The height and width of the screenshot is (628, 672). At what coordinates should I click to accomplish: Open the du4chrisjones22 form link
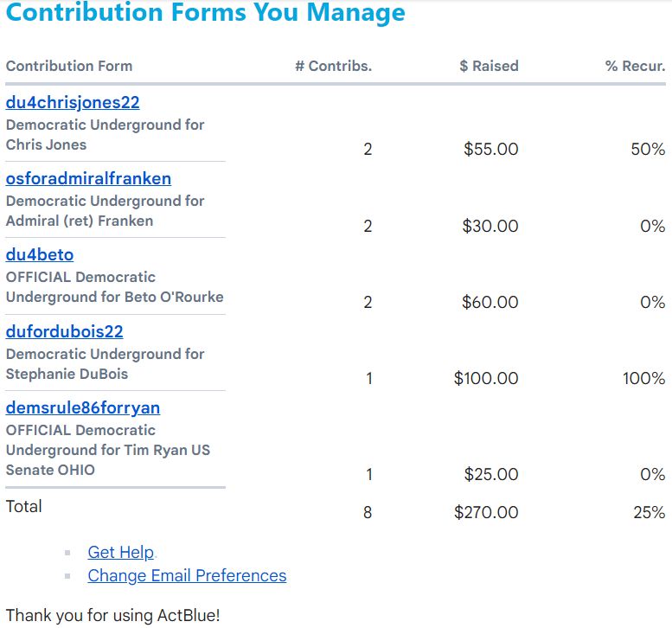tap(73, 102)
